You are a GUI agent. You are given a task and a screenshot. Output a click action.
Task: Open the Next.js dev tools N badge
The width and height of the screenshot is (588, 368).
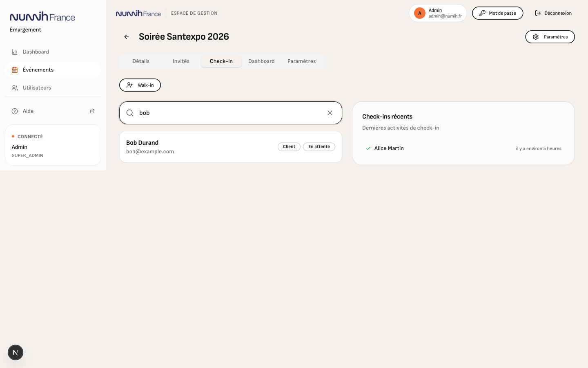coord(16,352)
